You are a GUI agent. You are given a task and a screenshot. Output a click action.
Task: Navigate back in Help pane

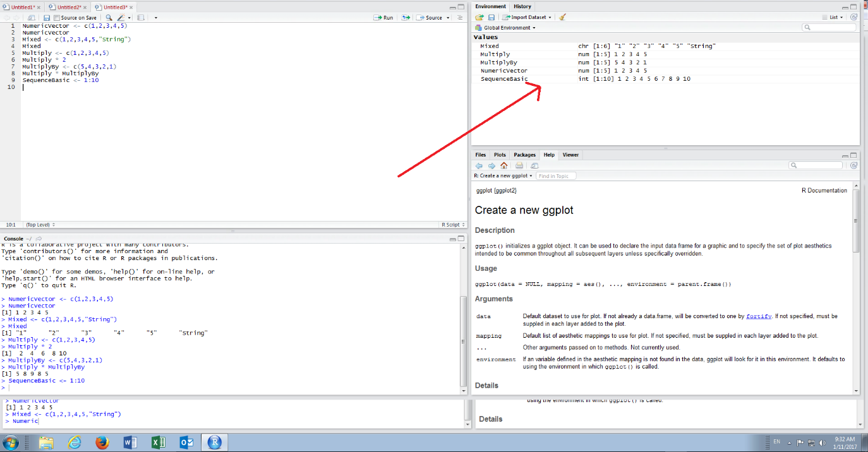pos(479,166)
